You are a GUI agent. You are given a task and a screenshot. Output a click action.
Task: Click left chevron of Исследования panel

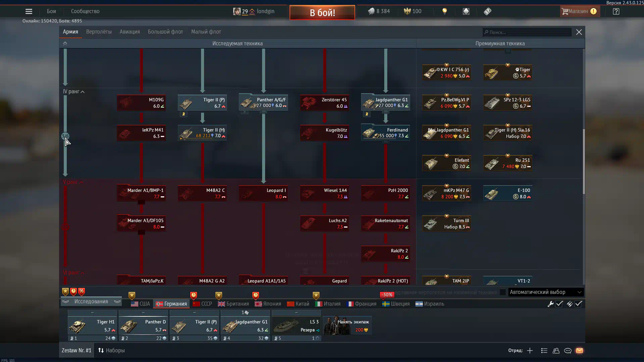[66, 302]
